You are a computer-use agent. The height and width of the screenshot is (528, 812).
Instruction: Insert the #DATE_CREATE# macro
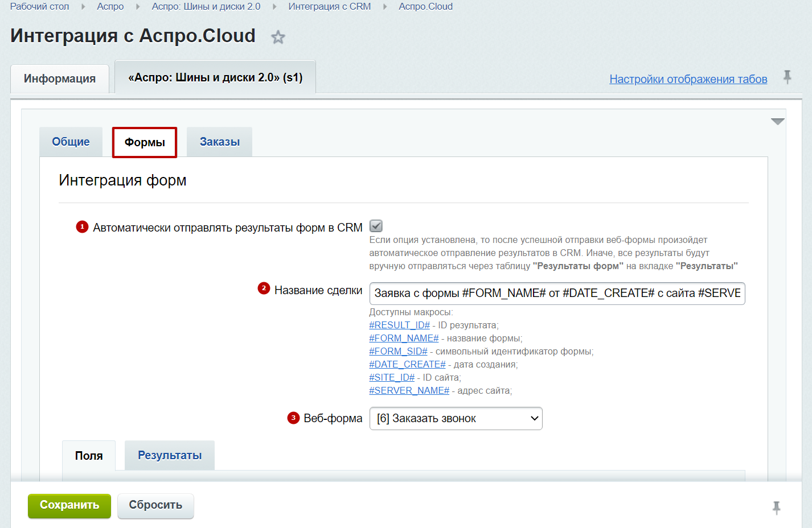(x=407, y=364)
